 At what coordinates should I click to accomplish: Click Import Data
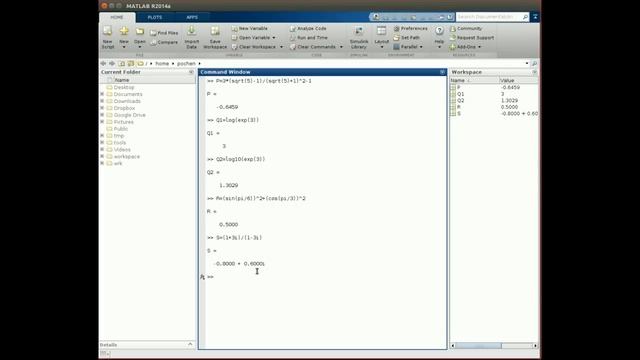(x=191, y=38)
